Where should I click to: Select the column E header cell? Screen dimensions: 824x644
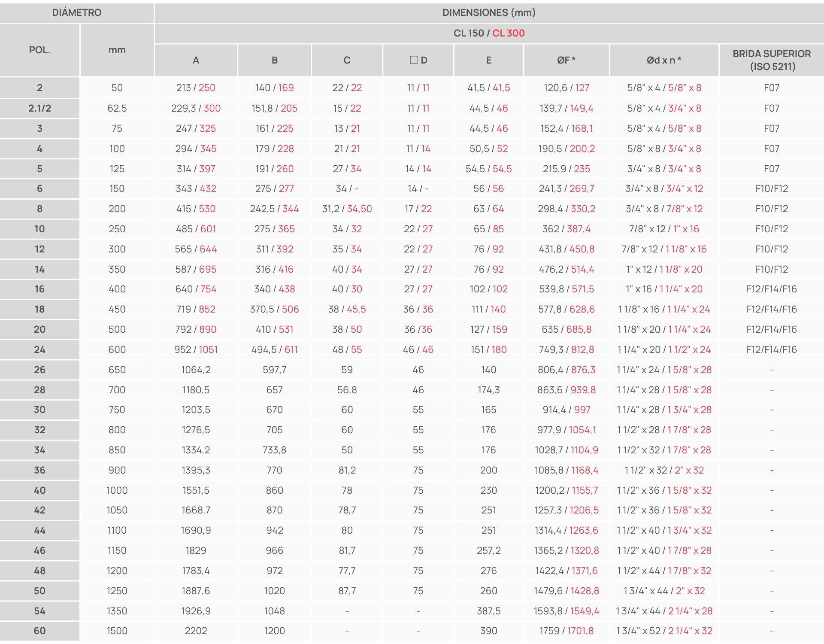[x=488, y=60]
